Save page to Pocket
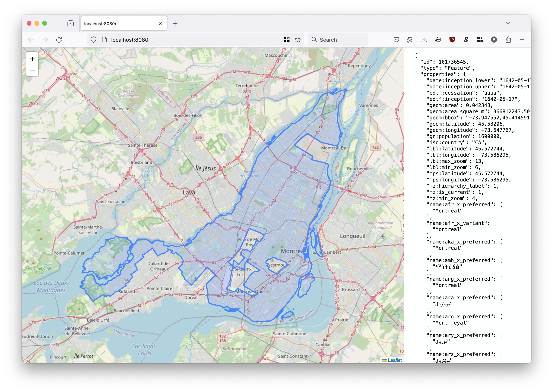Screen dimensions: 553x392 396,40
